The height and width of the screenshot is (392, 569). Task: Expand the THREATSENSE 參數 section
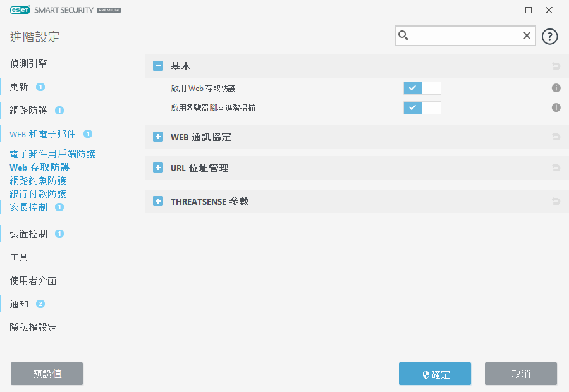[x=158, y=202]
